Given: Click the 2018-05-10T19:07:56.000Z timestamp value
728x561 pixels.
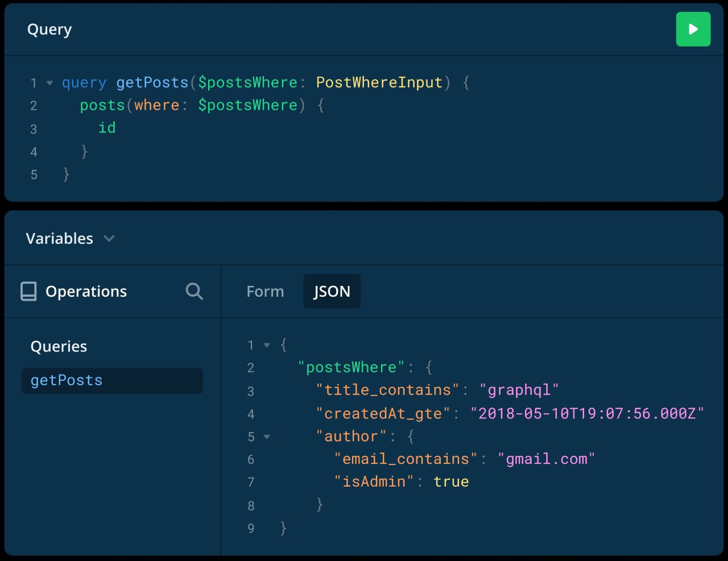Looking at the screenshot, I should tap(588, 413).
